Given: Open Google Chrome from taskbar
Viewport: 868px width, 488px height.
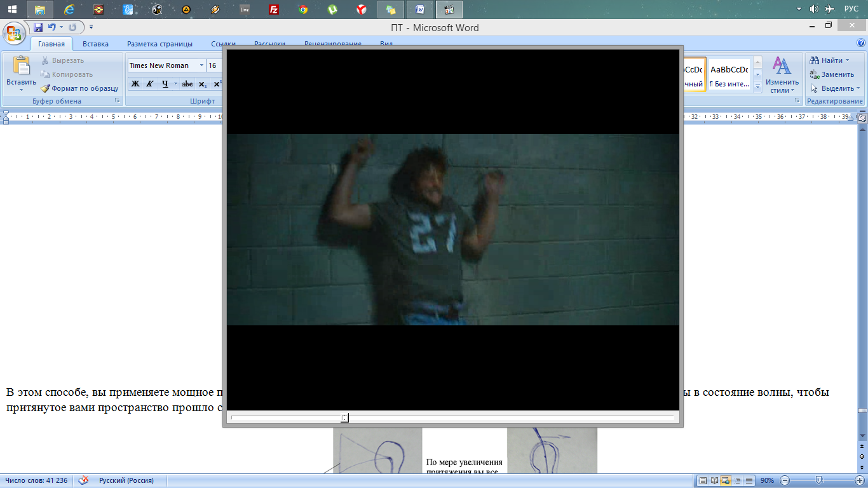Looking at the screenshot, I should click(x=303, y=10).
